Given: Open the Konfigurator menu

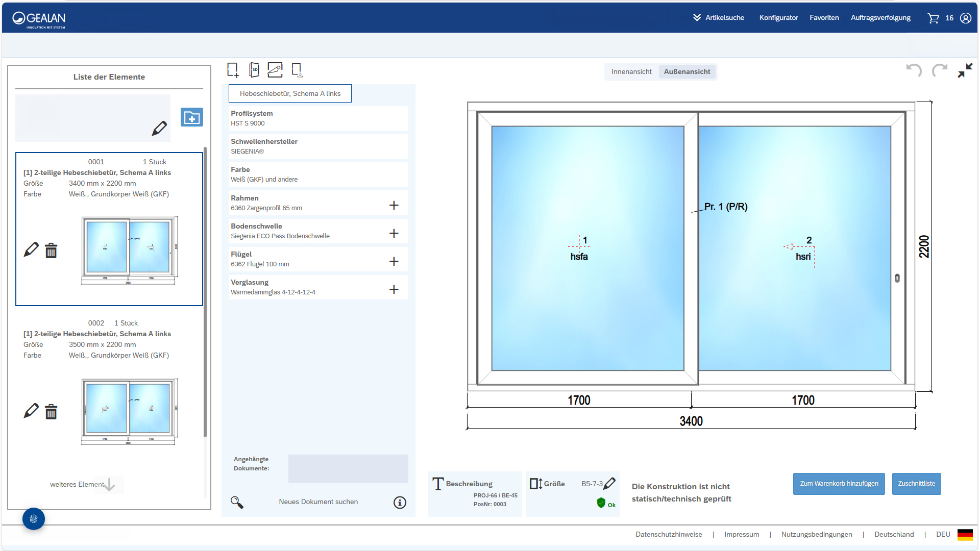Looking at the screenshot, I should (x=778, y=17).
